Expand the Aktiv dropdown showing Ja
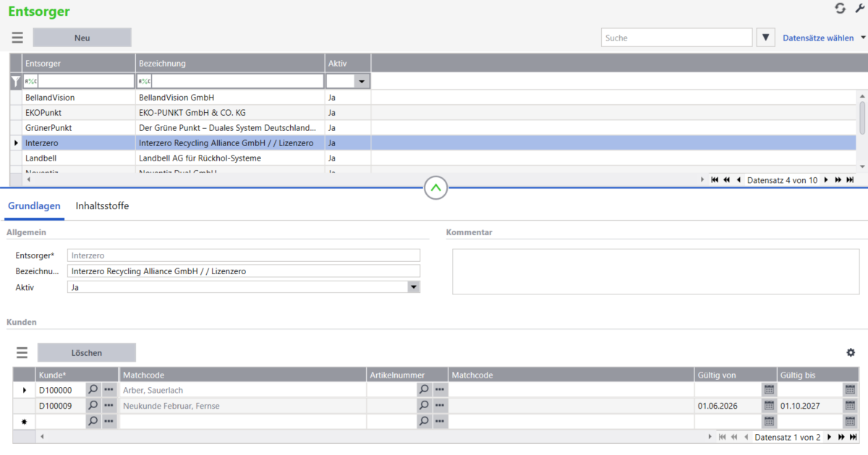The image size is (868, 455). pos(413,287)
